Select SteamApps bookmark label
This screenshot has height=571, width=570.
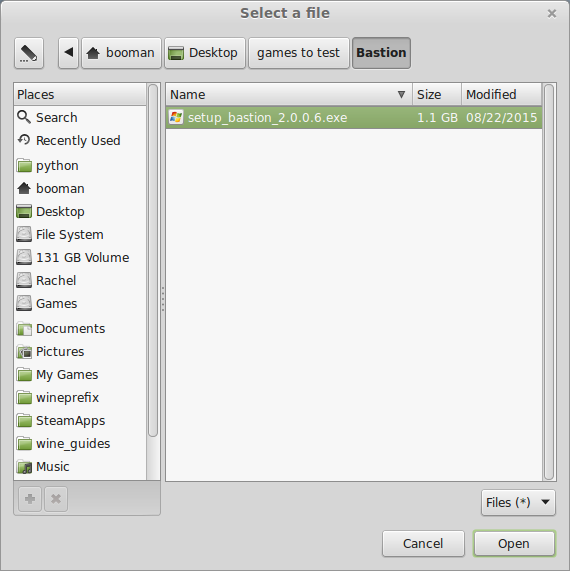(70, 421)
